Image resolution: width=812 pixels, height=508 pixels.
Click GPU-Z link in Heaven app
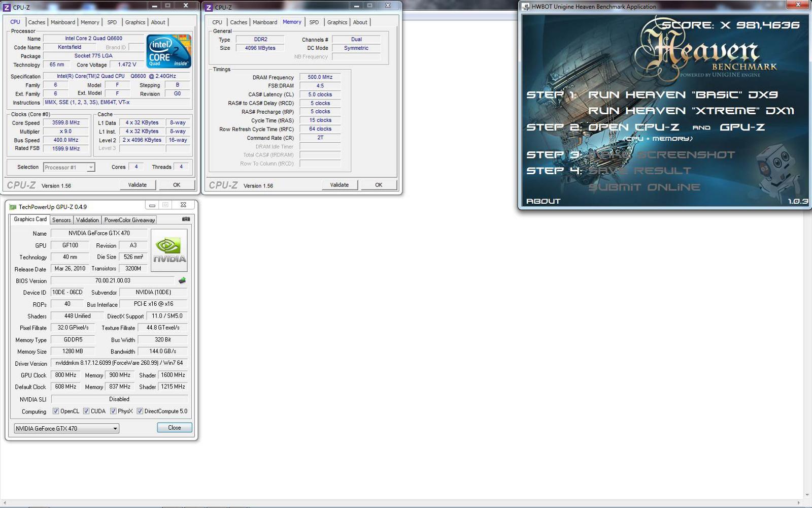tap(742, 128)
